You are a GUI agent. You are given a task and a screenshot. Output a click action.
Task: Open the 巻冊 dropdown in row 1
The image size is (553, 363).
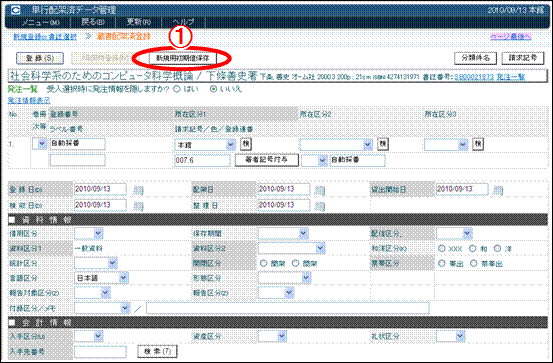40,144
